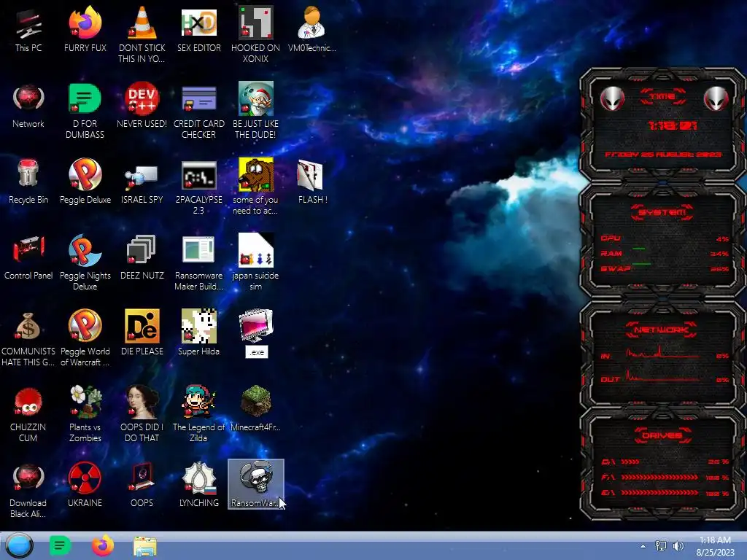The height and width of the screenshot is (560, 747).
Task: Click the RAM usage meter row
Action: tap(665, 253)
